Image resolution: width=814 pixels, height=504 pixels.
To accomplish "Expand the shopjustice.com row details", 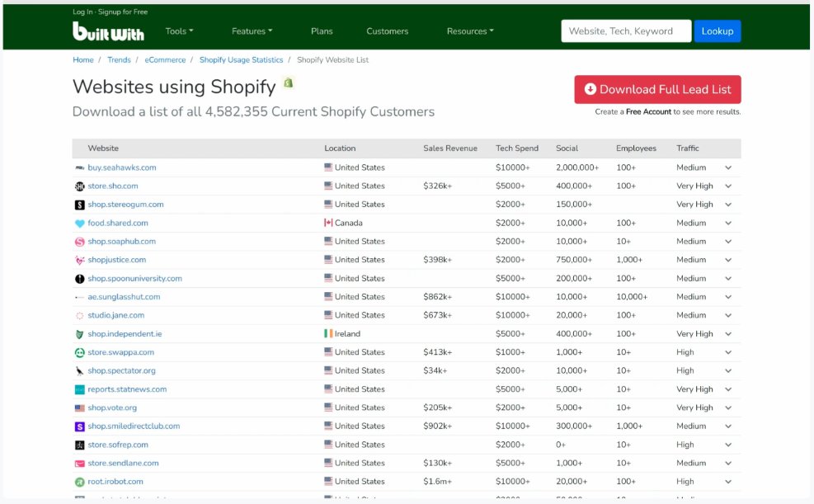I will tap(728, 260).
